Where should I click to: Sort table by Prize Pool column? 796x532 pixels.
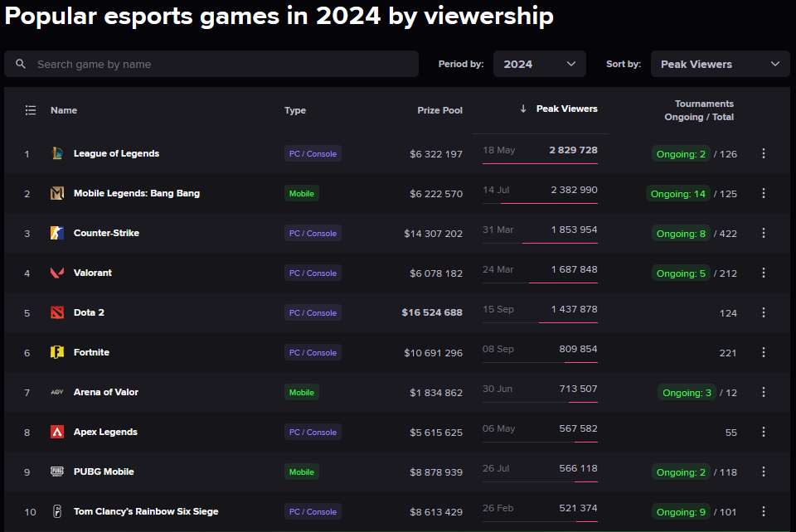tap(439, 110)
